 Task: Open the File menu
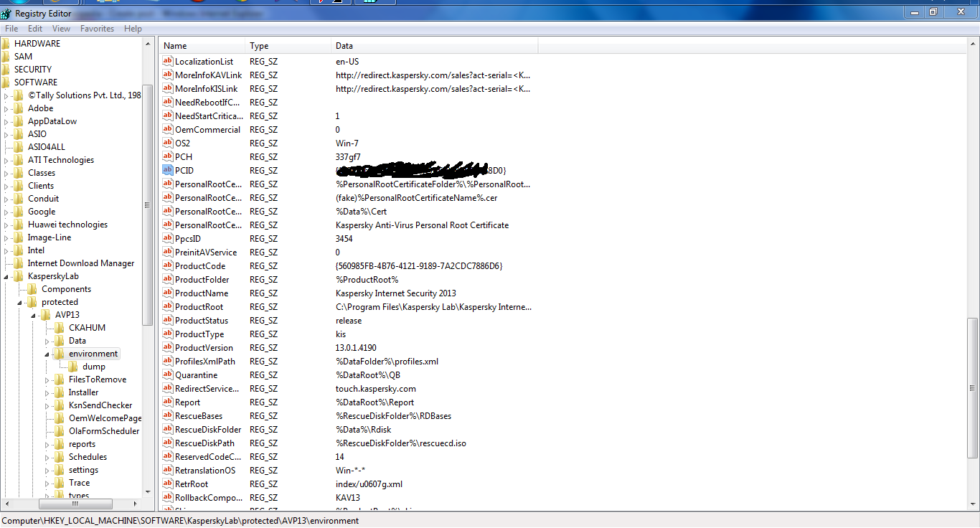(x=11, y=29)
